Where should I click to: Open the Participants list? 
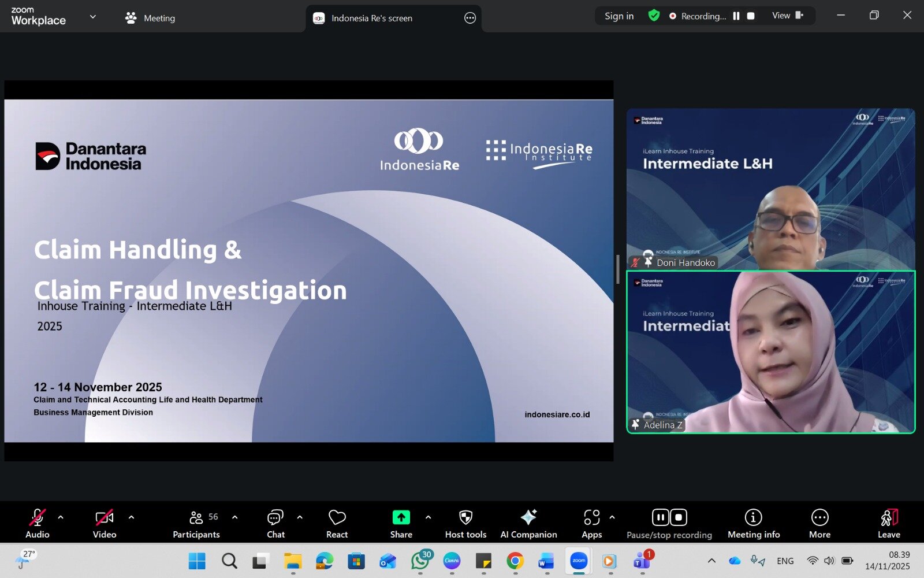coord(196,523)
